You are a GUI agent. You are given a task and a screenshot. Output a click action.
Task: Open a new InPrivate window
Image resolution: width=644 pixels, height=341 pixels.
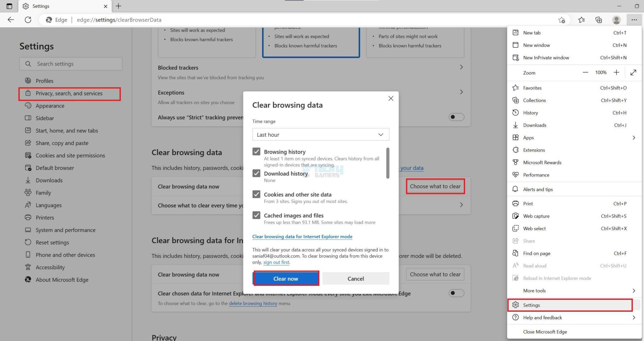pyautogui.click(x=546, y=57)
